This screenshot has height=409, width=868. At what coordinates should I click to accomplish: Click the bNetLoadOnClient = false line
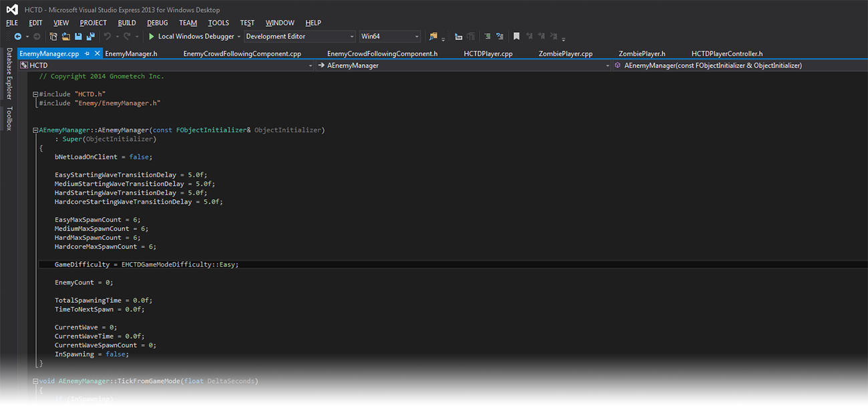[x=103, y=157]
